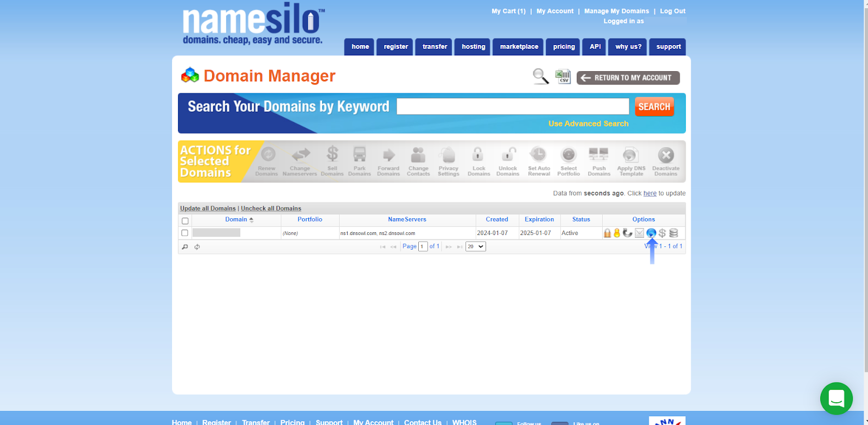Sort the table by Portfolio column header
The image size is (868, 425).
310,219
